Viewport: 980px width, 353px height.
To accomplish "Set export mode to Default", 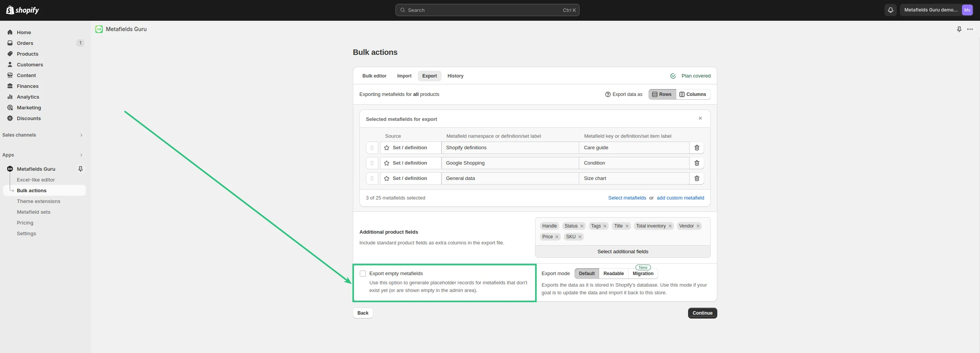I will tap(587, 274).
